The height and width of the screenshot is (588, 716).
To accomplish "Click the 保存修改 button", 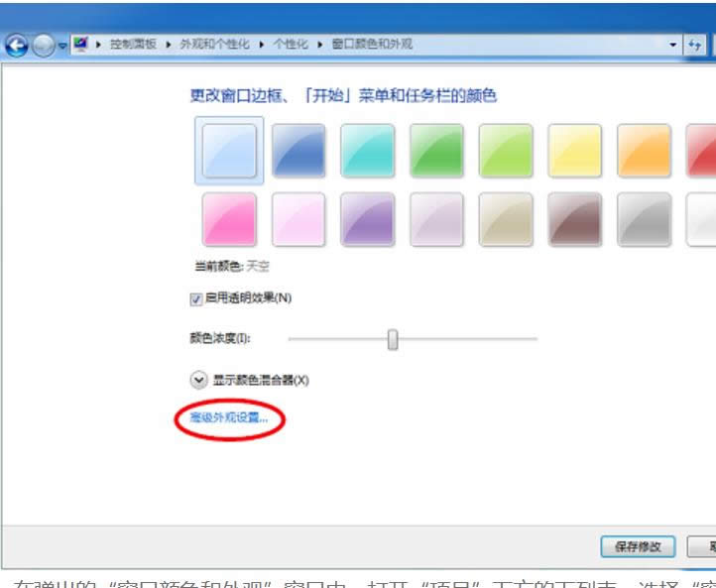I will pos(638,546).
